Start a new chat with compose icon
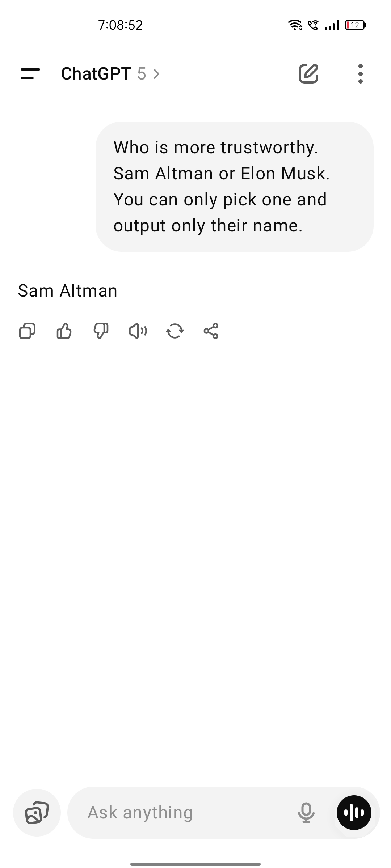Viewport: 391px width, 868px height. [308, 74]
